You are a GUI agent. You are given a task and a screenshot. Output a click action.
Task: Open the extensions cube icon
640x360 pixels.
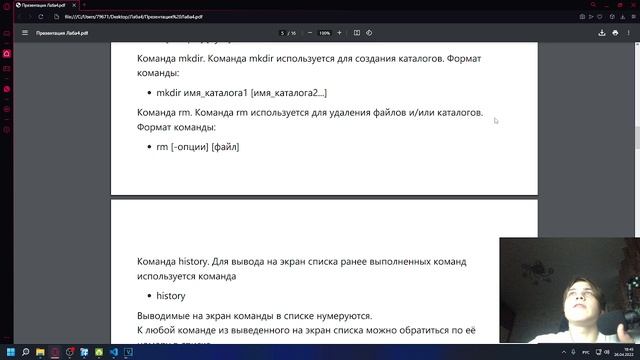click(x=612, y=17)
